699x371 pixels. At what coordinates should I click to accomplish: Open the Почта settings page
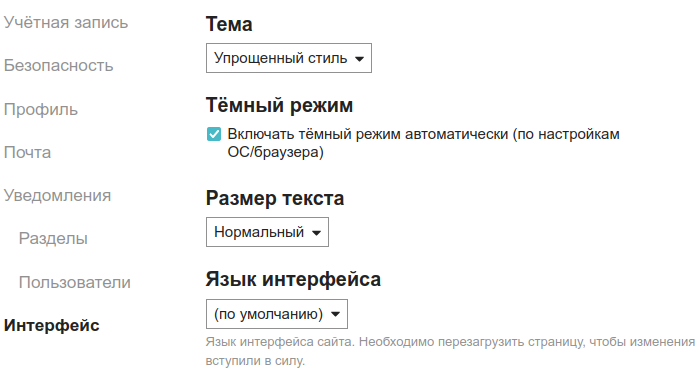point(27,153)
